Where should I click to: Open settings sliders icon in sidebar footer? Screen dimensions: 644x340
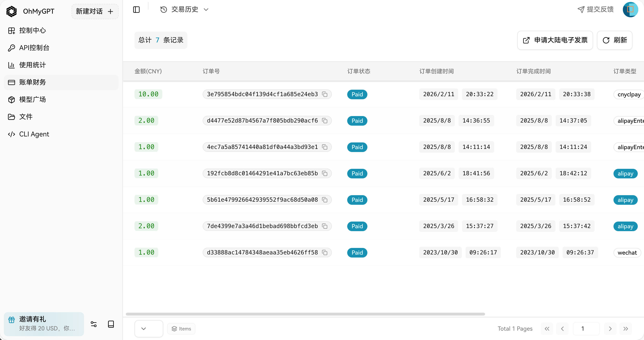point(93,324)
